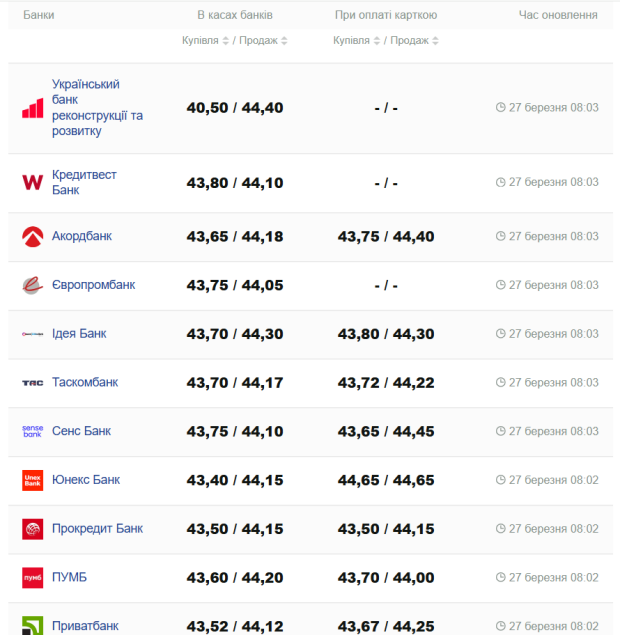Viewport: 620px width, 635px height.
Task: Click the ПУМБ red logo icon
Action: pyautogui.click(x=33, y=578)
